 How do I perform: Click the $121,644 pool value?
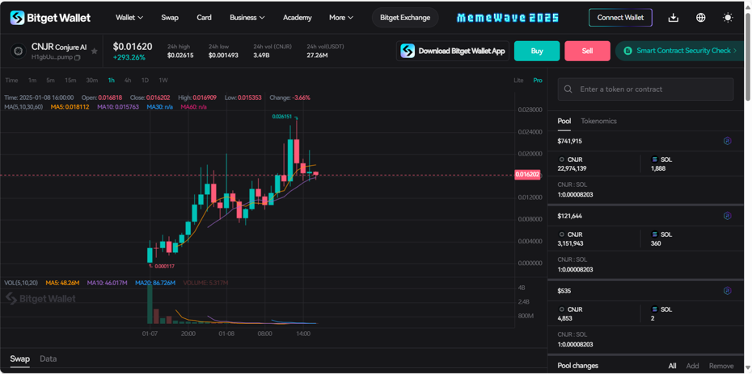pyautogui.click(x=570, y=216)
